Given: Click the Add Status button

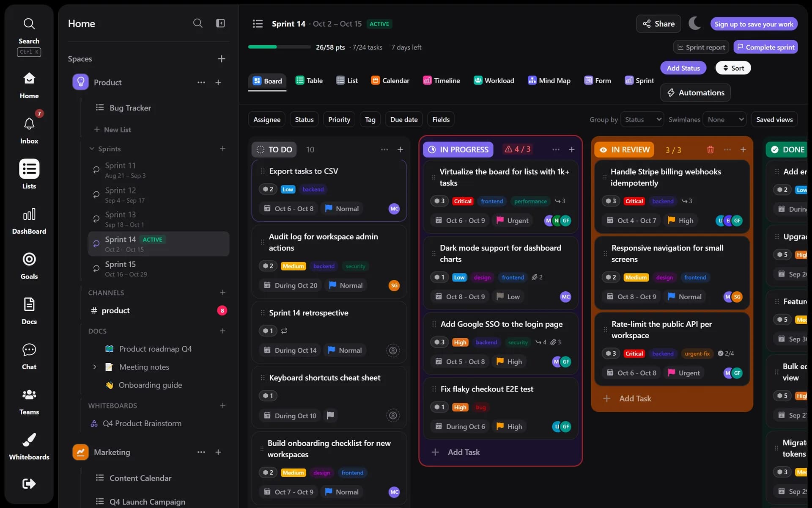Looking at the screenshot, I should tap(683, 68).
